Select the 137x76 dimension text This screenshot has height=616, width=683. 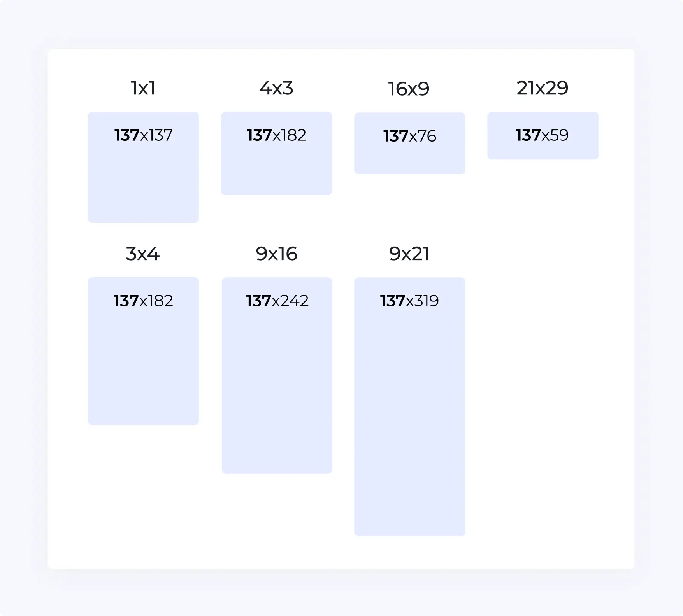click(409, 136)
